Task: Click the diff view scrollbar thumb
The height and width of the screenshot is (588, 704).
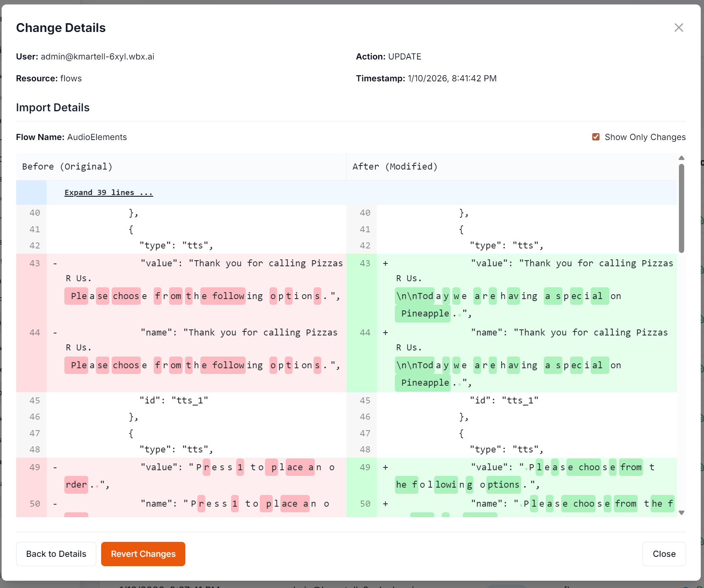Action: 681,206
